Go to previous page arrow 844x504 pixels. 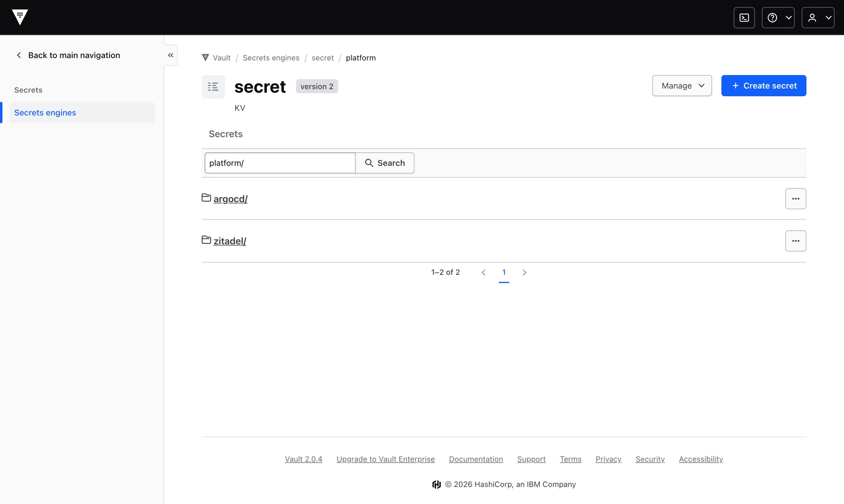coord(483,272)
